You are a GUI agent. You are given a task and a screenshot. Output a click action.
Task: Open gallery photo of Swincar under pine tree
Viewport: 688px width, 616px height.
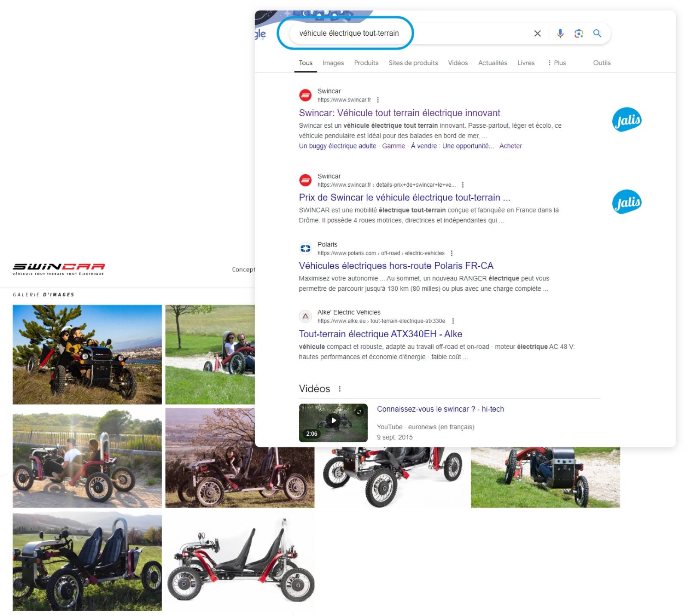tap(87, 354)
